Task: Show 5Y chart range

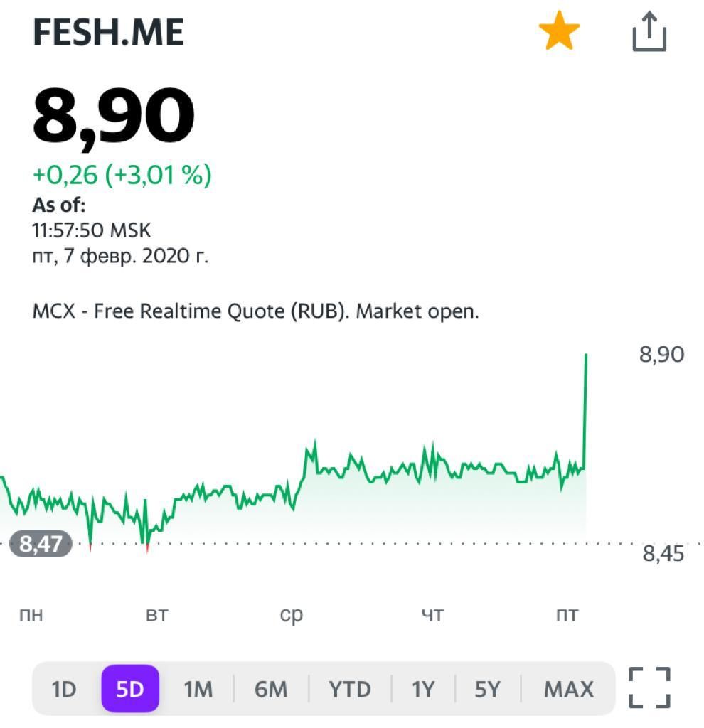Action: point(488,689)
